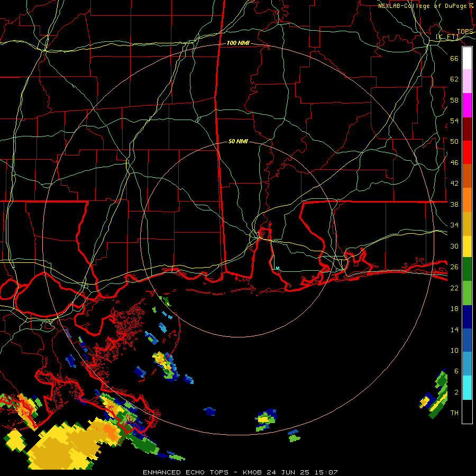
Task: Click the white swatch in the tops legend
Action: click(x=467, y=58)
